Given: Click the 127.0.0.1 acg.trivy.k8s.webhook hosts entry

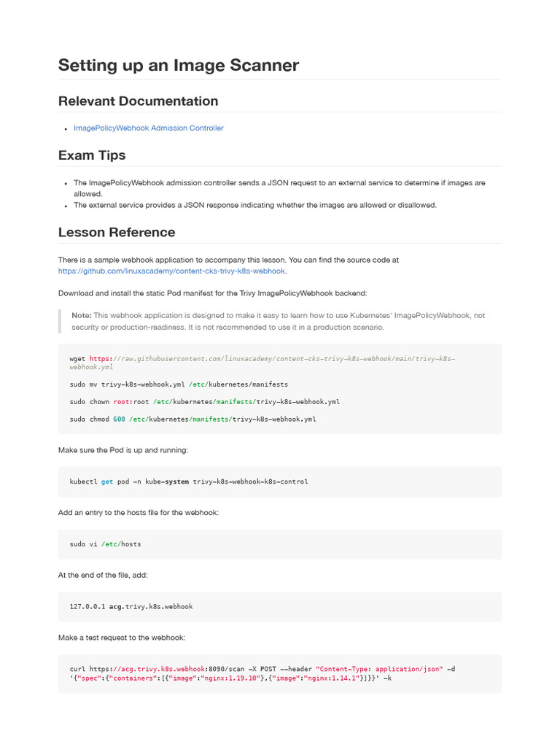Looking at the screenshot, I should tap(131, 606).
